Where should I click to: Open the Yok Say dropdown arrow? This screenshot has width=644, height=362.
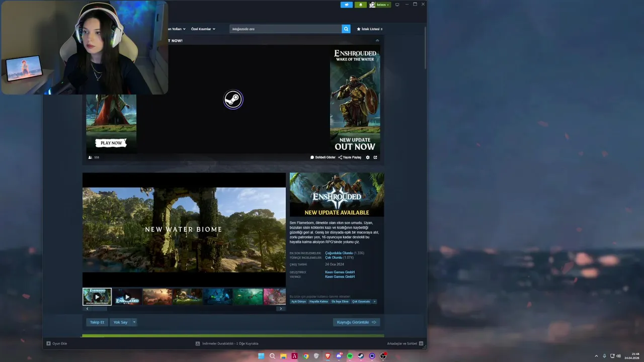point(134,322)
